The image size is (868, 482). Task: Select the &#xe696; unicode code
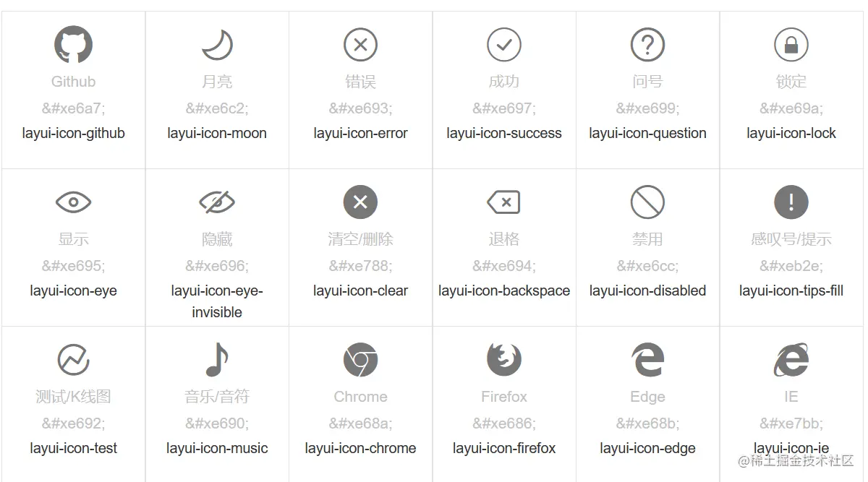click(x=217, y=266)
